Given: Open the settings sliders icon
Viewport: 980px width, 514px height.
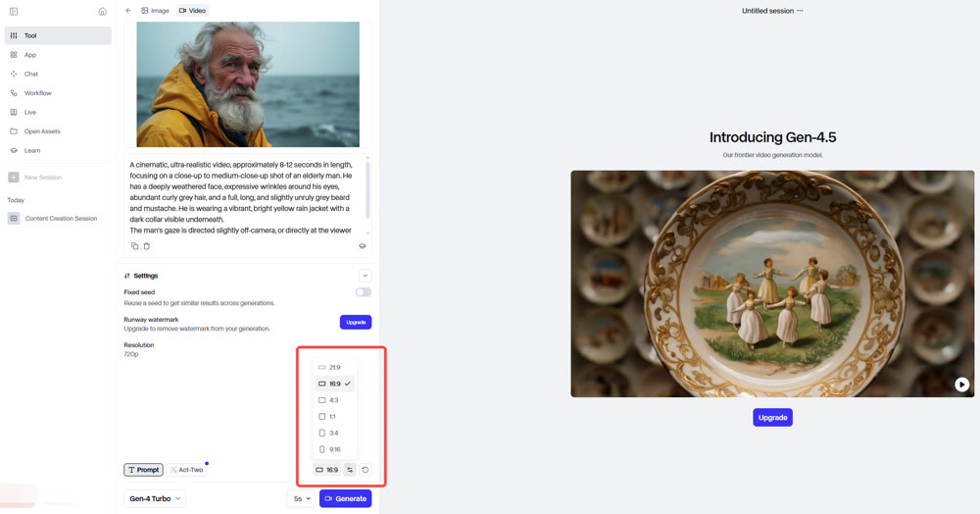Looking at the screenshot, I should click(350, 470).
